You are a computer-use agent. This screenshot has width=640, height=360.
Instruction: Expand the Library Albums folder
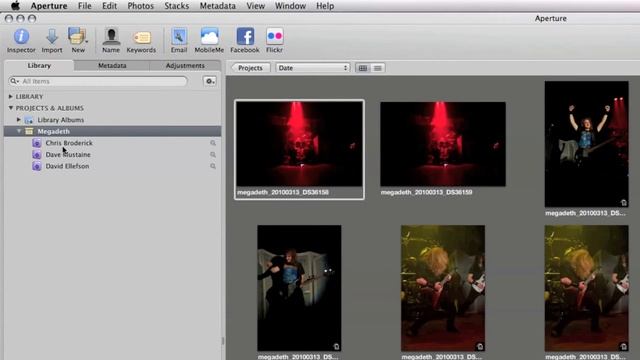(19, 120)
